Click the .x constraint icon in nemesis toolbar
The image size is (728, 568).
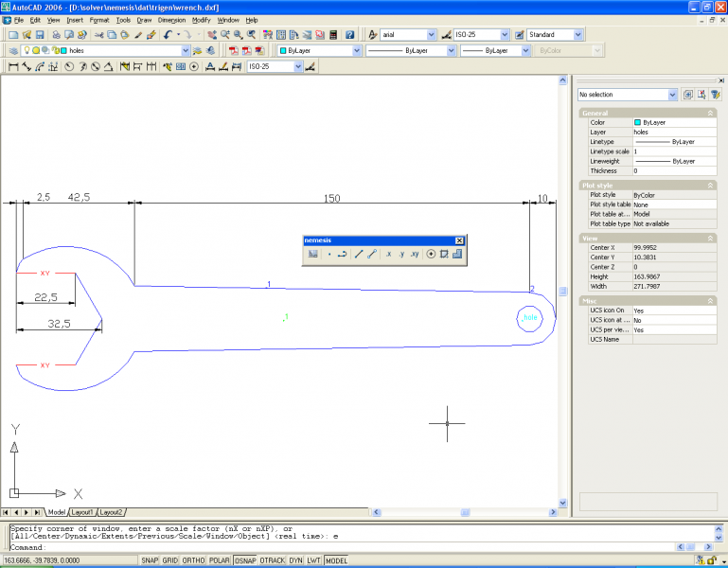tap(388, 255)
